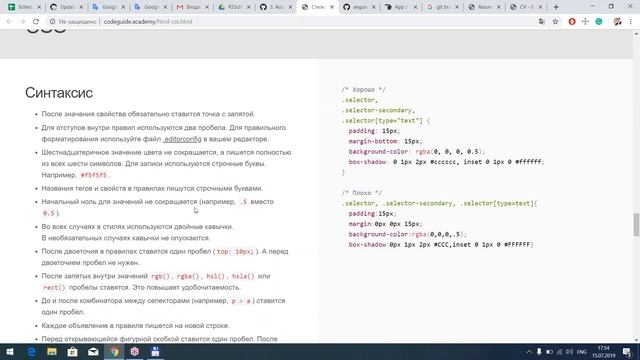Click the 'p > a' inline code
The image size is (640, 360).
pyautogui.click(x=241, y=301)
